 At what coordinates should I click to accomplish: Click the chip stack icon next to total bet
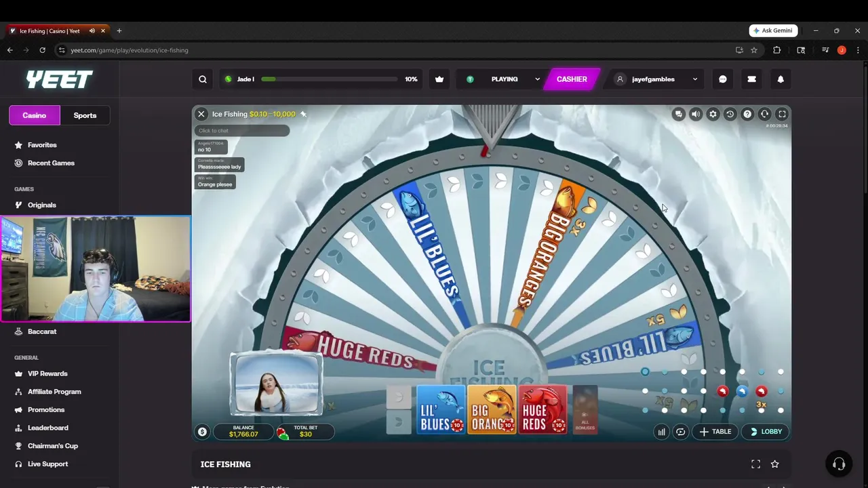[281, 432]
